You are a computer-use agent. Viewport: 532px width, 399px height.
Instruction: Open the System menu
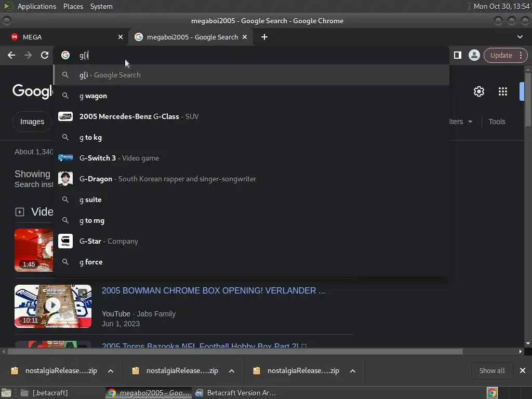101,6
